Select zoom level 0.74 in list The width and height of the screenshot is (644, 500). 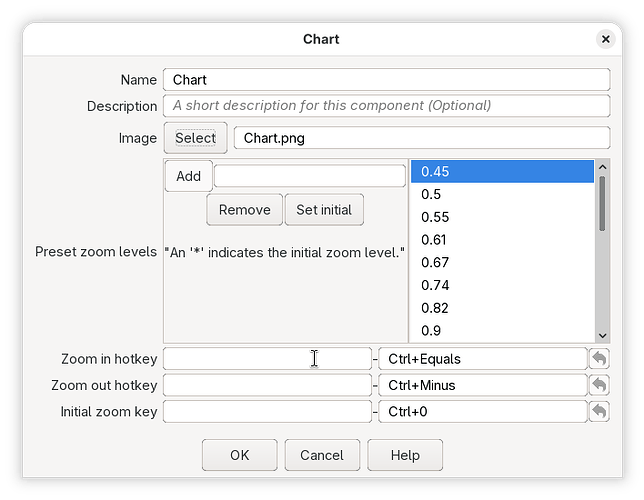point(502,285)
